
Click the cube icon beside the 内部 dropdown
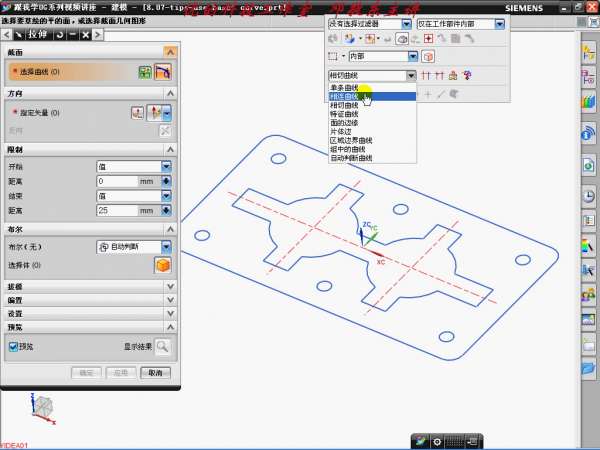[x=428, y=57]
